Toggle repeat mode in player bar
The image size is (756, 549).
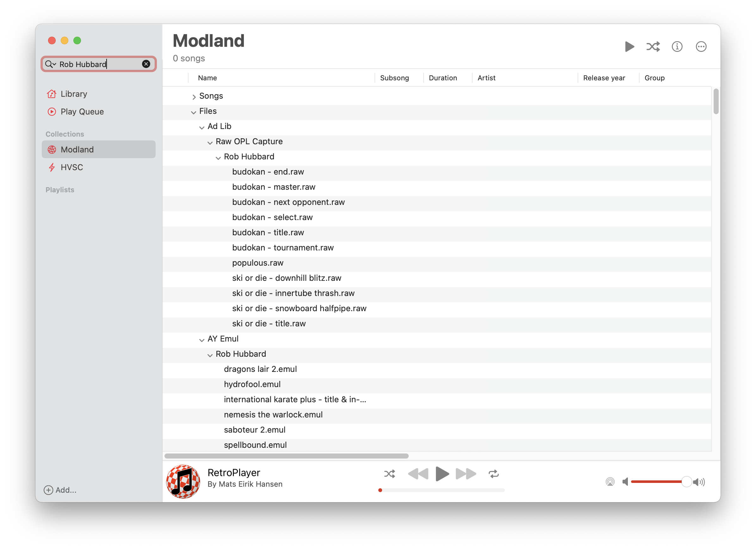tap(493, 474)
